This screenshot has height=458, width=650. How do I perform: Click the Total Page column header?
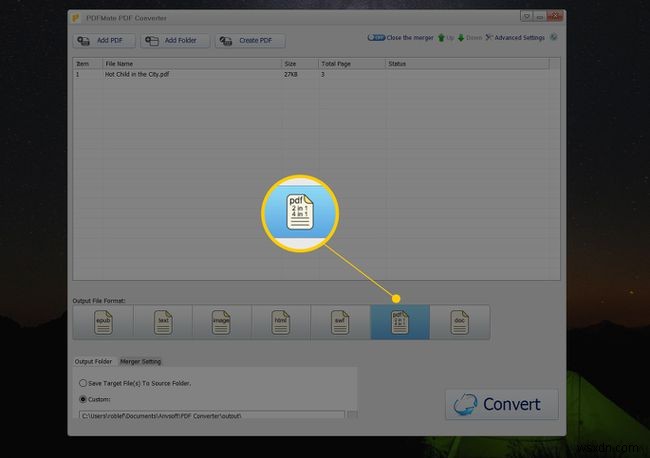point(352,64)
